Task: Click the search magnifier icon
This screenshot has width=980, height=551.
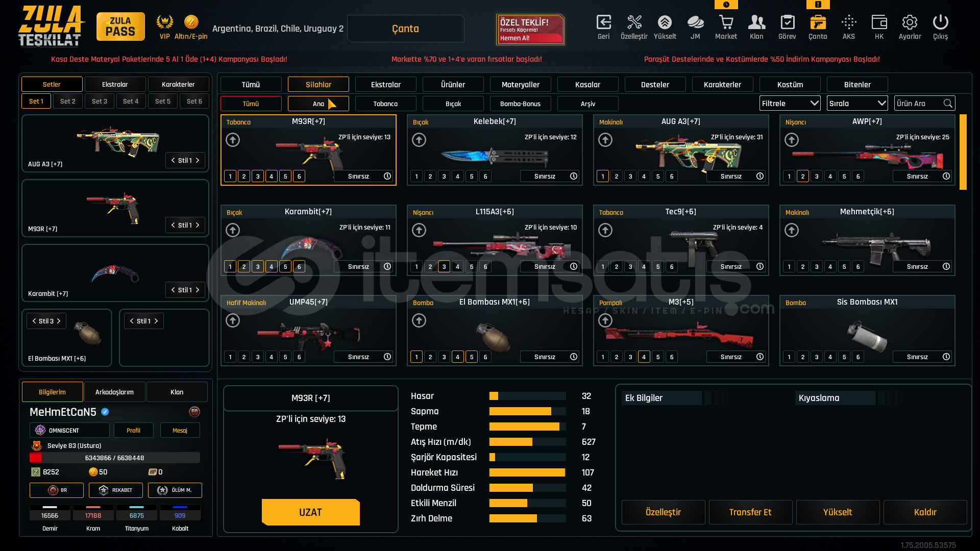Action: 948,104
